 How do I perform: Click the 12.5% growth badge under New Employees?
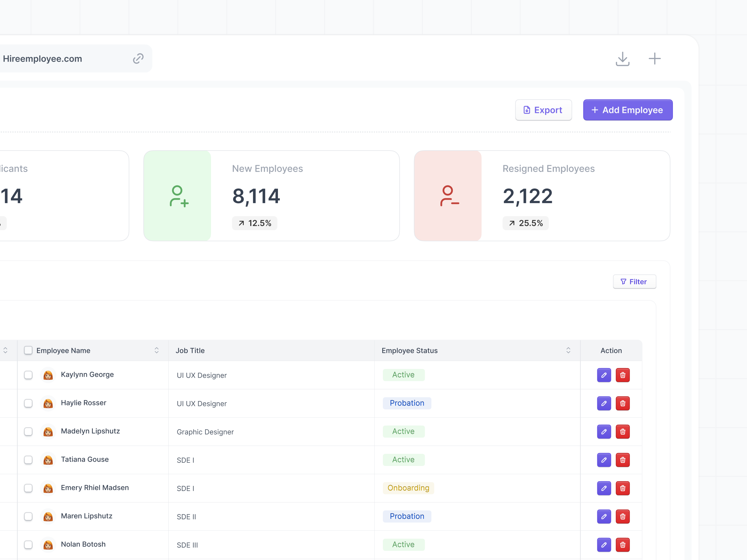[x=255, y=223]
